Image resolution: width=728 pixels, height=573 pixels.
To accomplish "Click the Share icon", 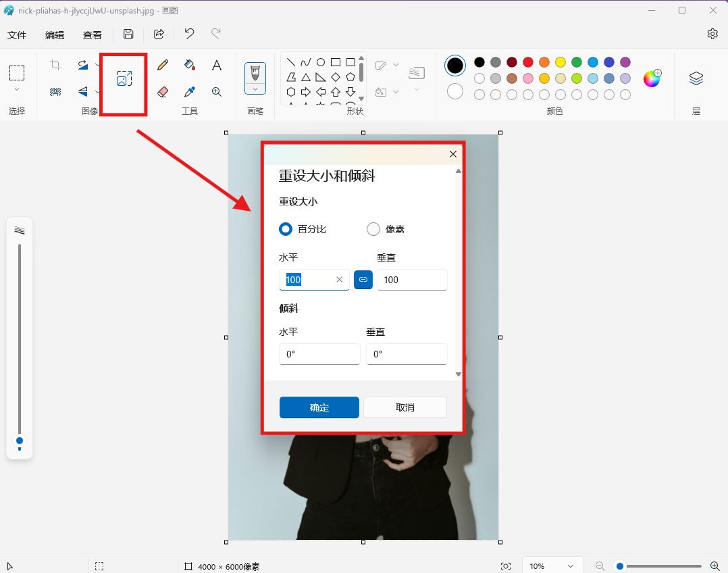I will [159, 34].
